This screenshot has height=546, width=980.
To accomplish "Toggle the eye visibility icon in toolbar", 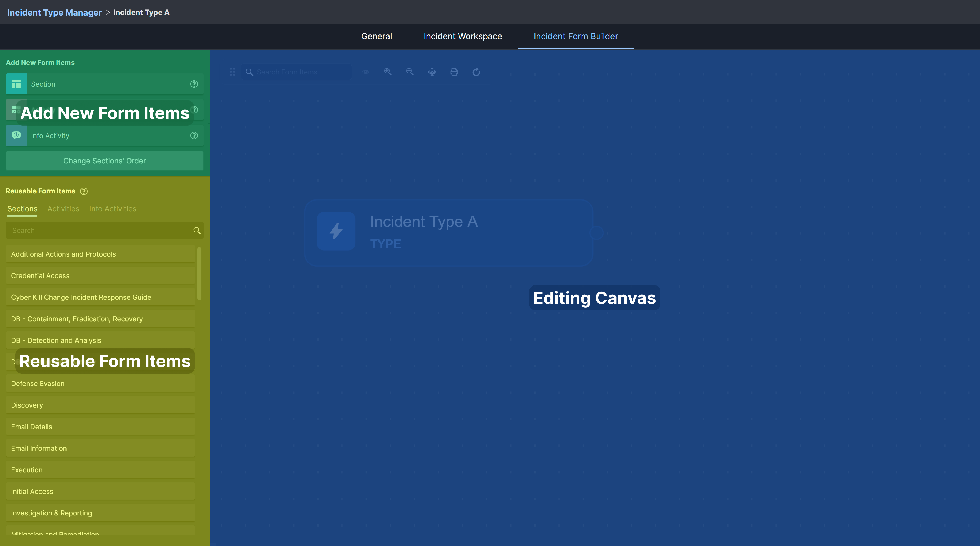I will pyautogui.click(x=366, y=72).
